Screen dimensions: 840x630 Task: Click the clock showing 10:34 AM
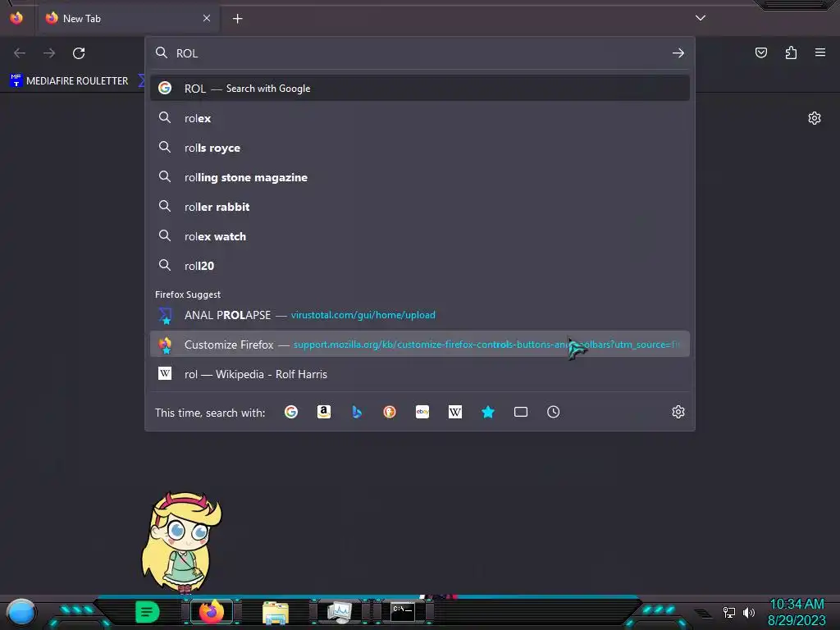pos(797,605)
